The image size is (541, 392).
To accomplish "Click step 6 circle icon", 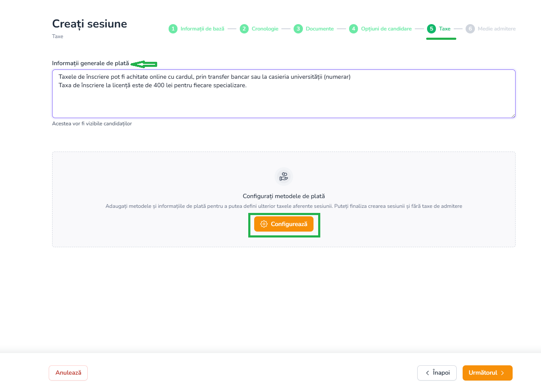I will [470, 29].
